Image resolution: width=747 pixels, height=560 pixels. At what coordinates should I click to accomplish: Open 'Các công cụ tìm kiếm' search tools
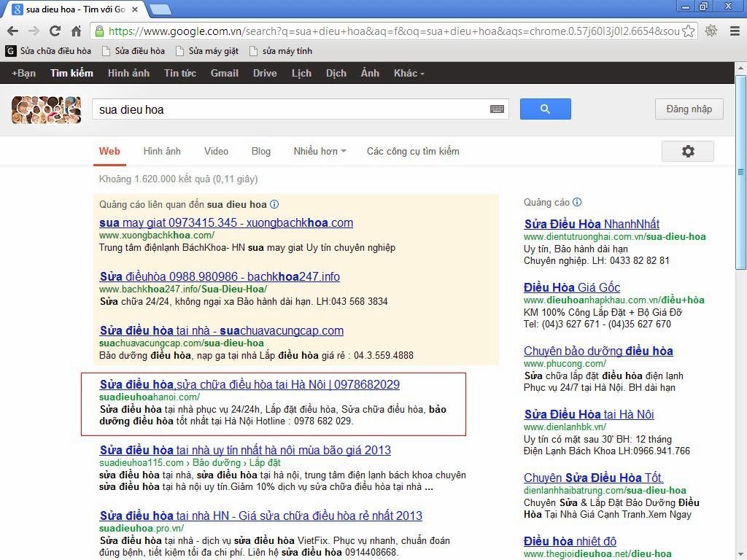point(413,152)
